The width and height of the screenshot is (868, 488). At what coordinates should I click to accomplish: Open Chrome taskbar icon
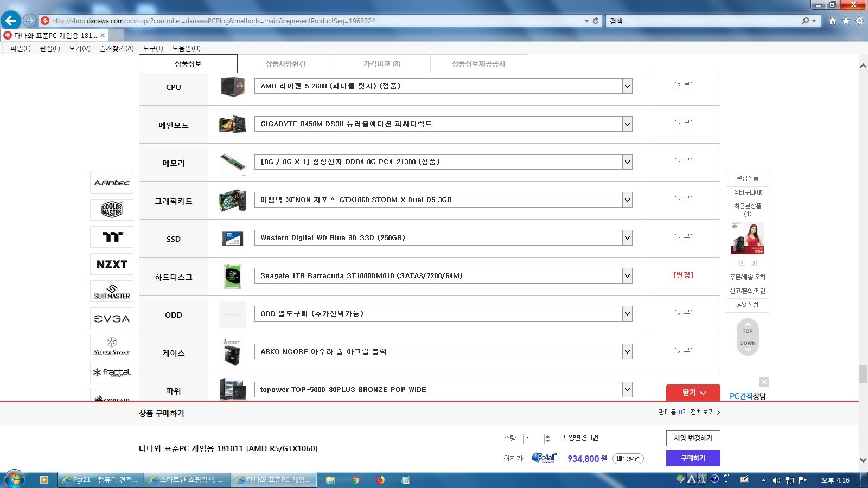(356, 480)
